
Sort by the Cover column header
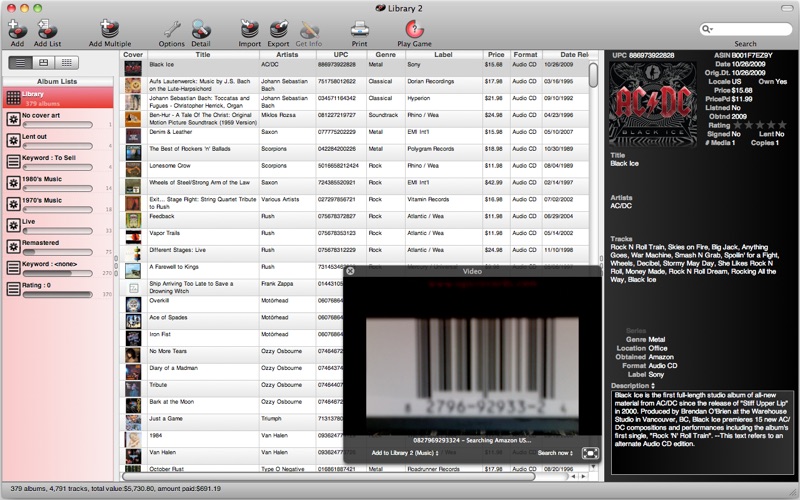click(133, 55)
